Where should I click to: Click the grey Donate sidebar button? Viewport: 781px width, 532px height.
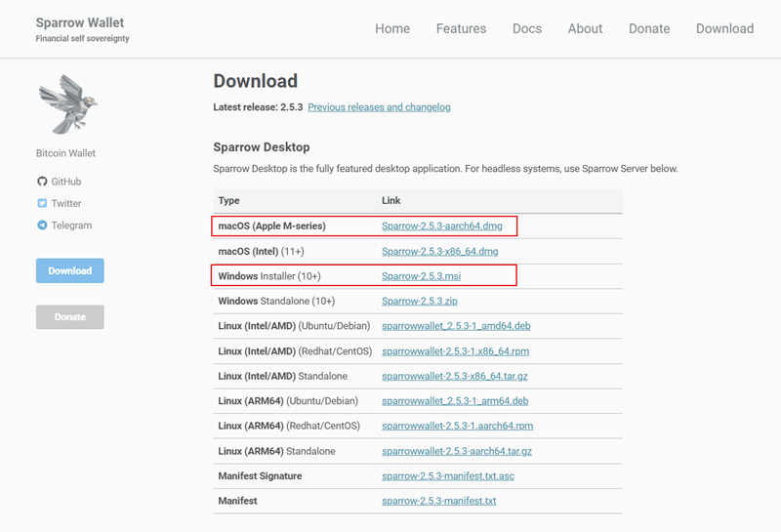click(69, 317)
